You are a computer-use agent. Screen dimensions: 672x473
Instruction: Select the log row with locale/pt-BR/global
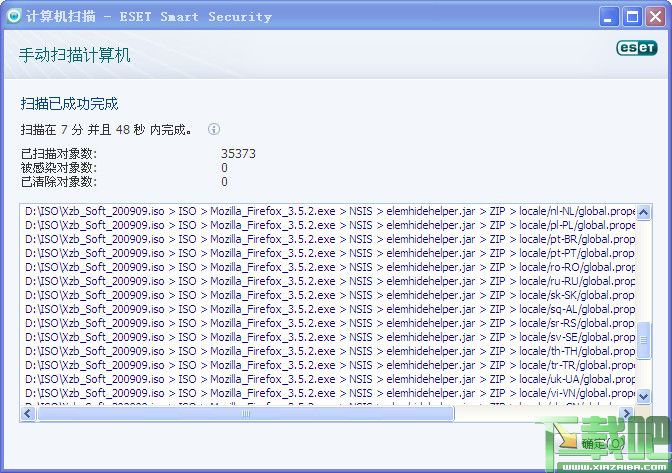point(330,239)
